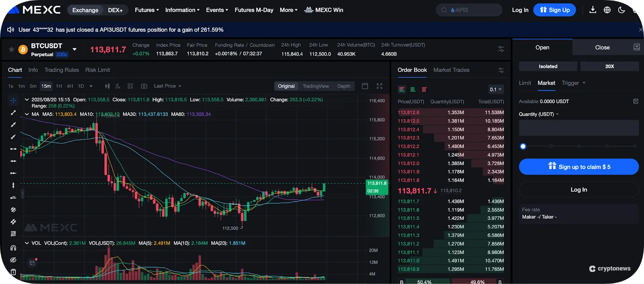The width and height of the screenshot is (644, 284).
Task: Click the quantity percentage slider handle
Action: (523, 146)
